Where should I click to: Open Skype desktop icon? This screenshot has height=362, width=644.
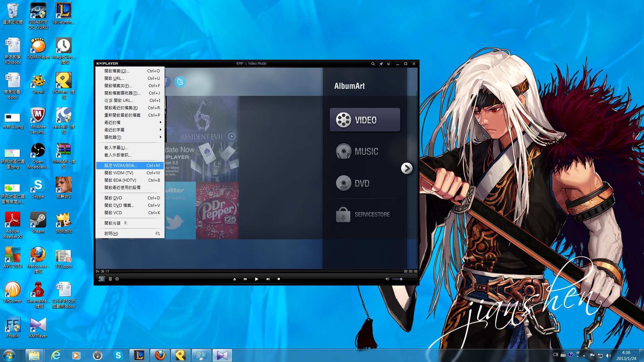point(38,188)
